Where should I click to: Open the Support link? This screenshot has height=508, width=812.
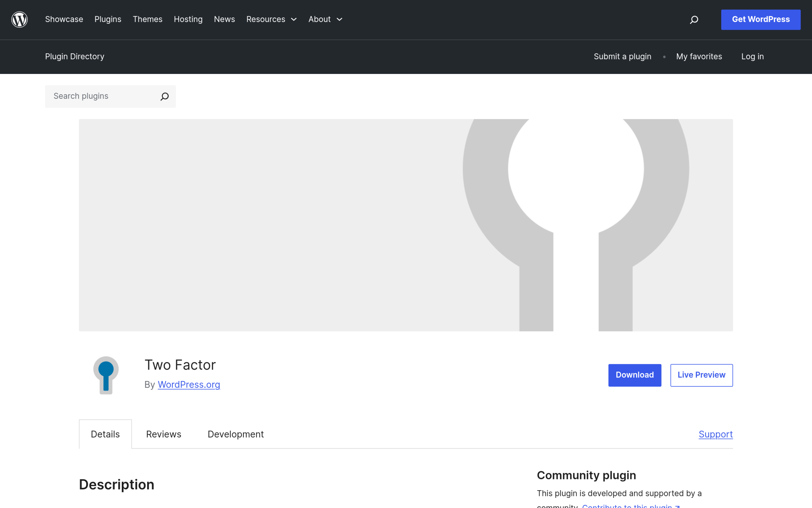(x=716, y=434)
